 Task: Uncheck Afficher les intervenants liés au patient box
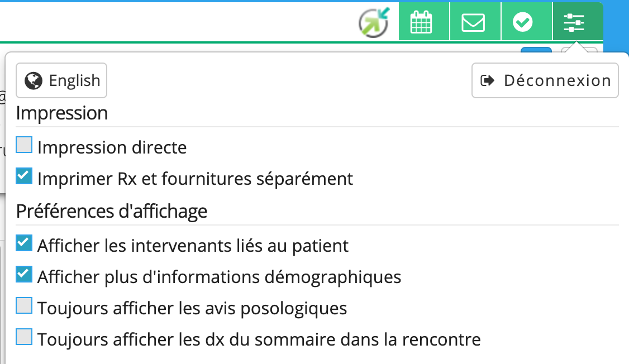24,243
